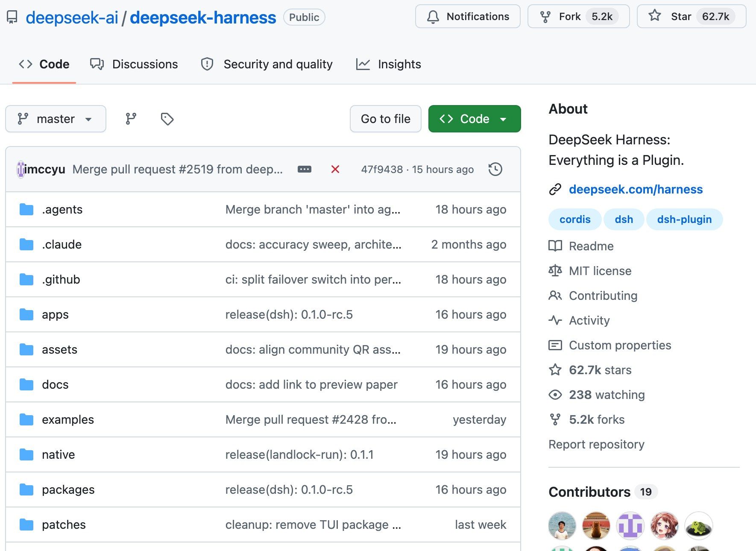Open the examples folder name
Viewport: 756px width, 551px height.
pyautogui.click(x=68, y=419)
